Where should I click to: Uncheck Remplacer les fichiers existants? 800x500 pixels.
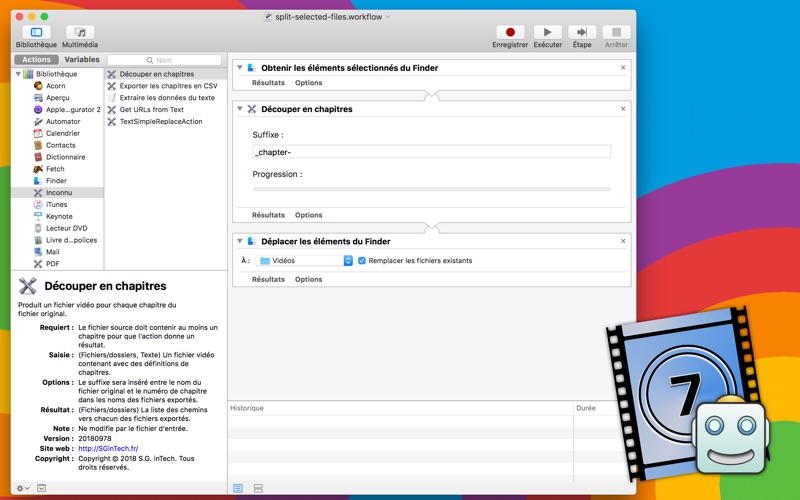[x=362, y=260]
